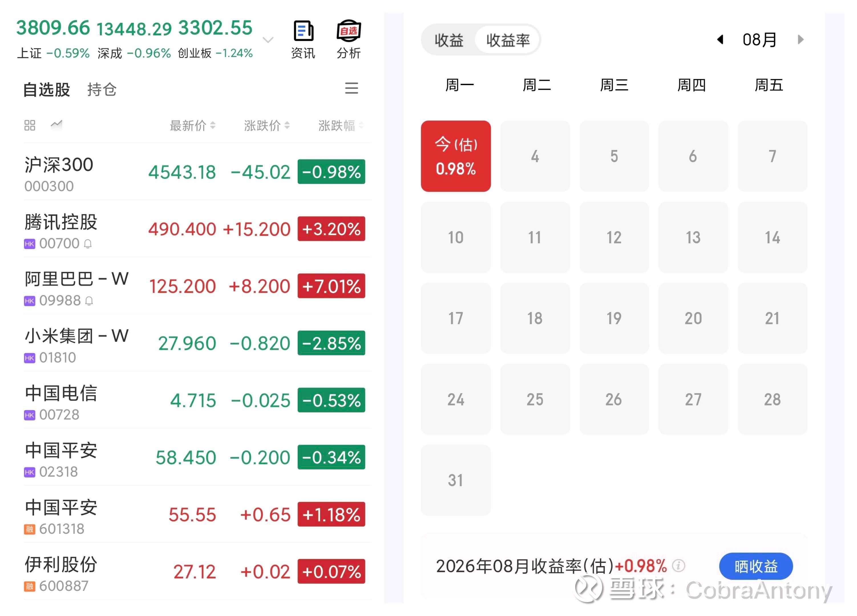Viewport: 857px width, 616px height.
Task: Click the 周一 weekday header
Action: [x=460, y=85]
